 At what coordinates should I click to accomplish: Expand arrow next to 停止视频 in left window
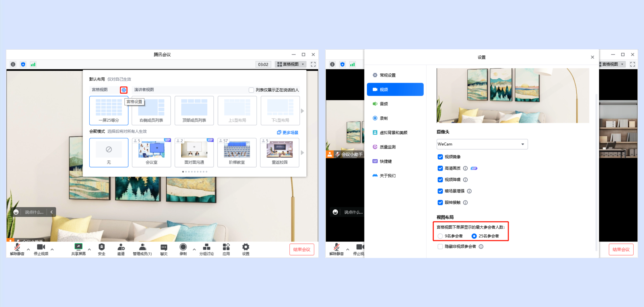tap(52, 249)
